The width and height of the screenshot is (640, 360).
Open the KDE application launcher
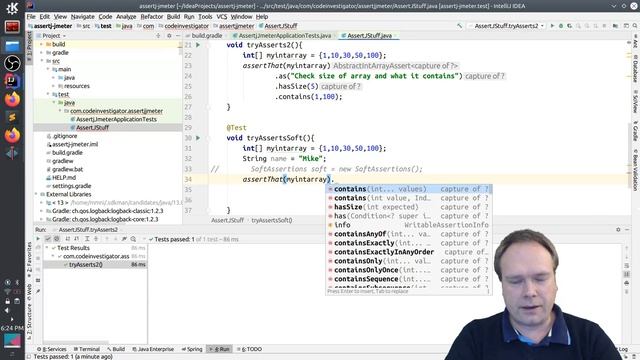pos(12,8)
